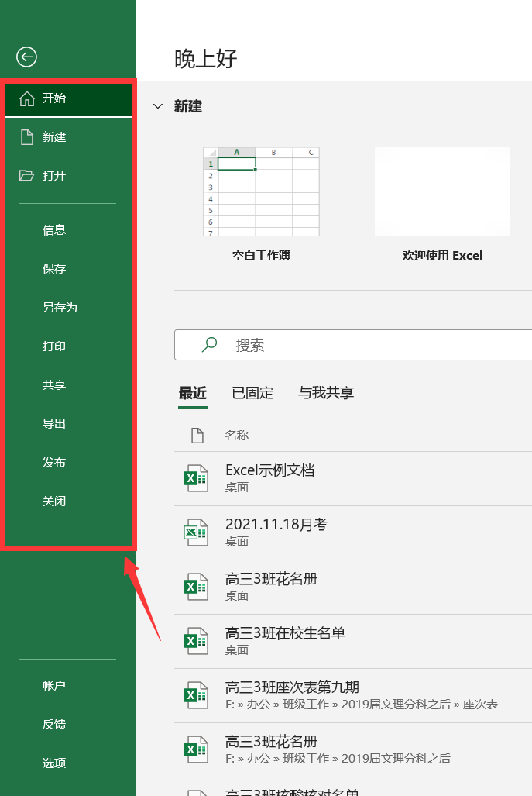Click the home icon beside 开始

point(27,98)
